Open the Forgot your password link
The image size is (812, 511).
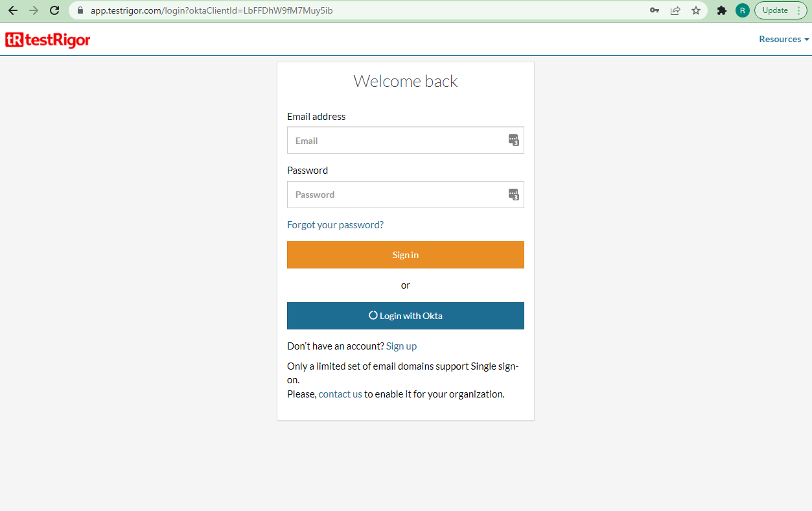pyautogui.click(x=335, y=225)
